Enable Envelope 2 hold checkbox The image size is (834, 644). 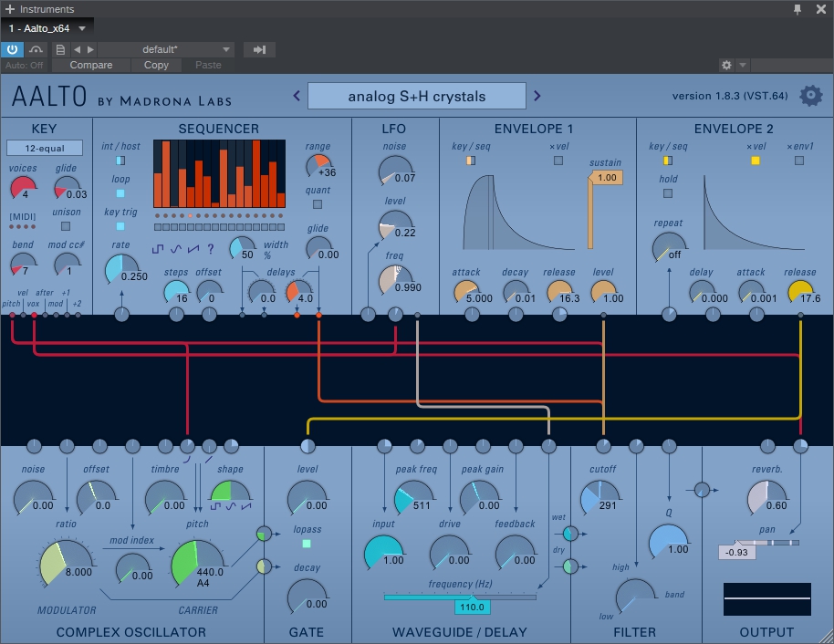[x=668, y=193]
